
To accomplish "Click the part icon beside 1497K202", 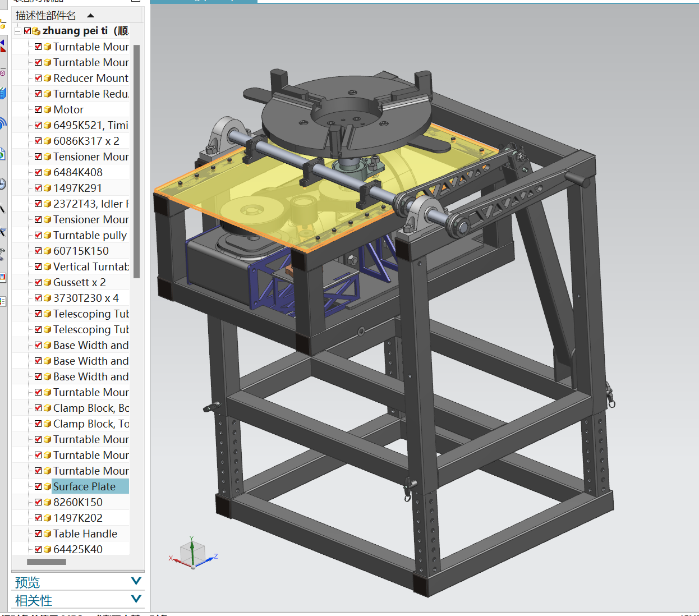I will [47, 518].
